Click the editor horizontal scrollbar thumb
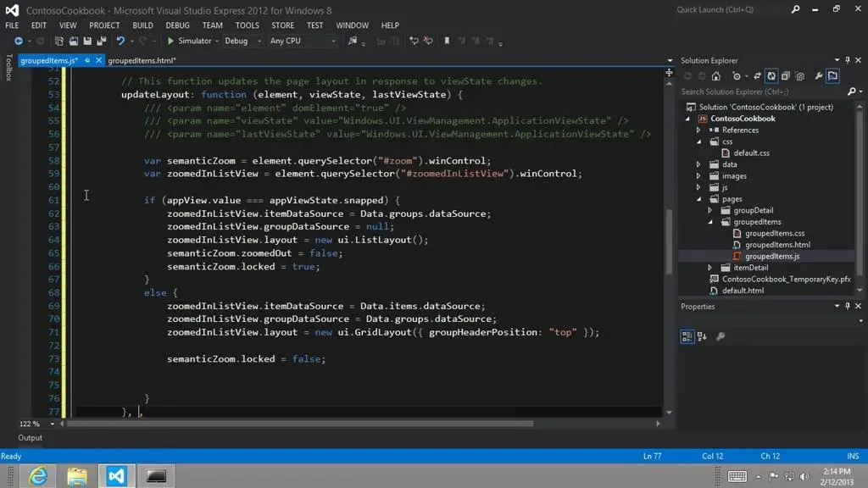 click(300, 424)
